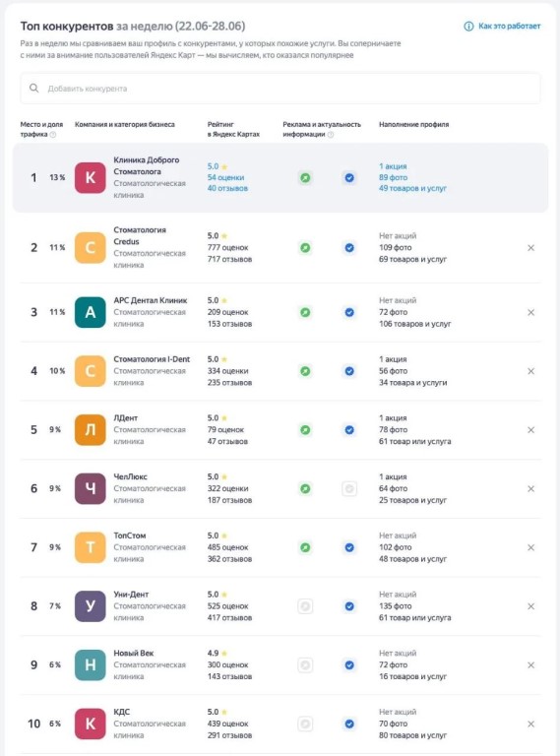
Task: Select the ТопСтом company avatar
Action: tap(91, 547)
